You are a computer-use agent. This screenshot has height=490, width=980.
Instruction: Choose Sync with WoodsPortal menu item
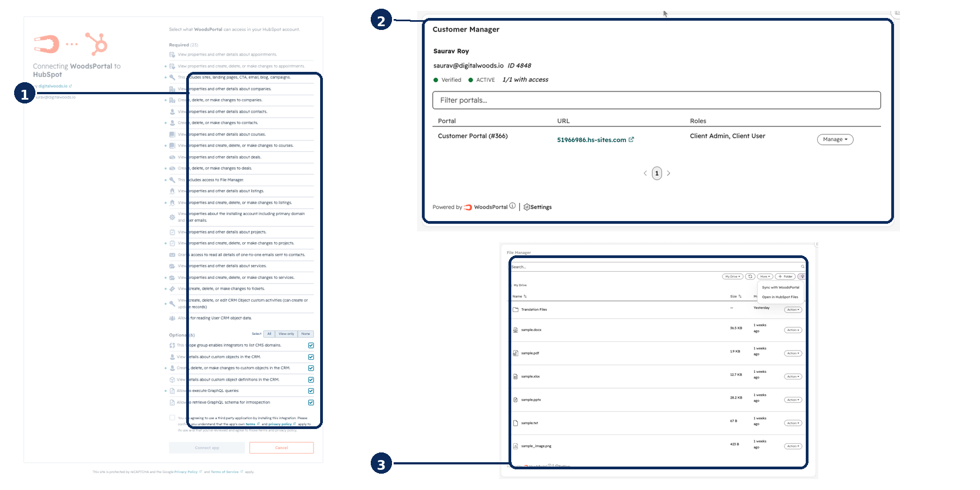pos(781,287)
